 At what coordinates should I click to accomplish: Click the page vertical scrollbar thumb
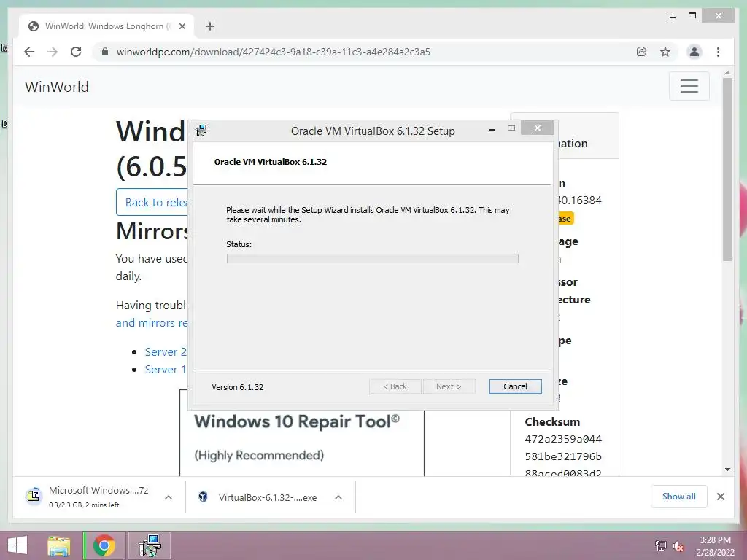coord(727,169)
